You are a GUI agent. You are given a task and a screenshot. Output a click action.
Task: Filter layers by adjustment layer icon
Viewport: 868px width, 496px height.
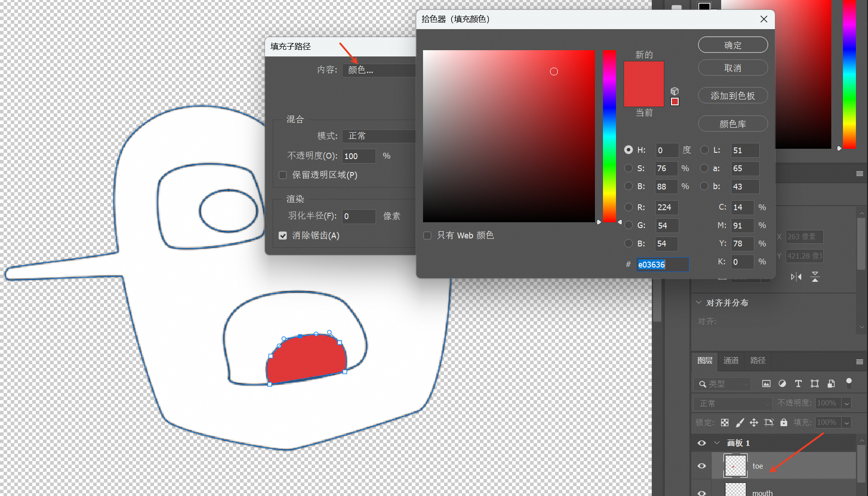[782, 384]
